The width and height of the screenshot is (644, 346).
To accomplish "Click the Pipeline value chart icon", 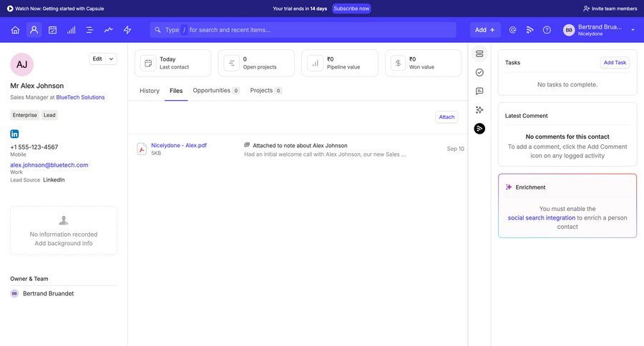I will pyautogui.click(x=315, y=63).
